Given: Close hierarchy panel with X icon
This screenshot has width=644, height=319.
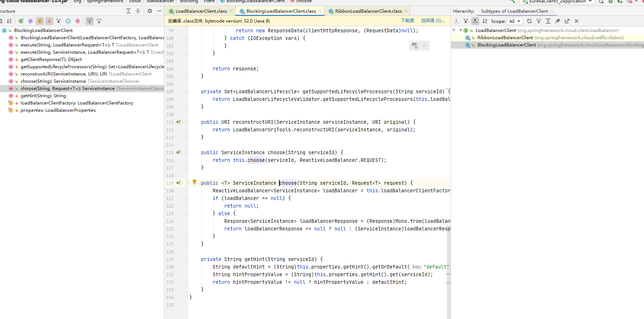Looking at the screenshot, I should click(x=577, y=21).
